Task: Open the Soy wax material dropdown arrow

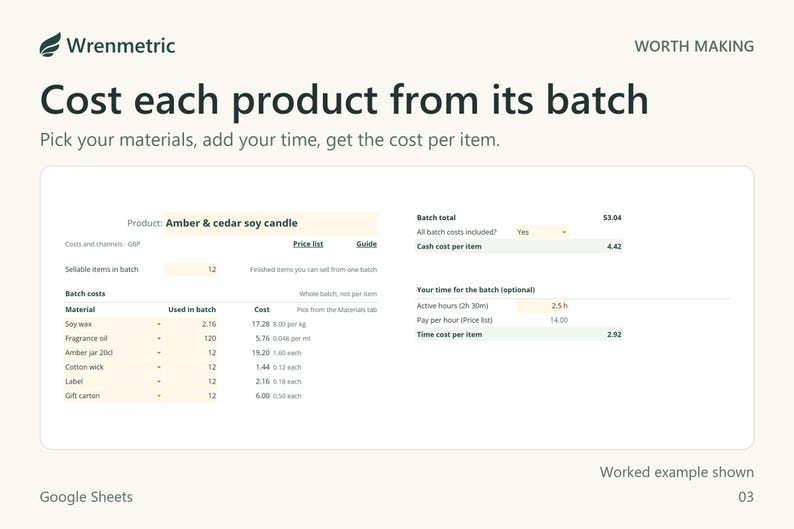Action: pyautogui.click(x=158, y=324)
